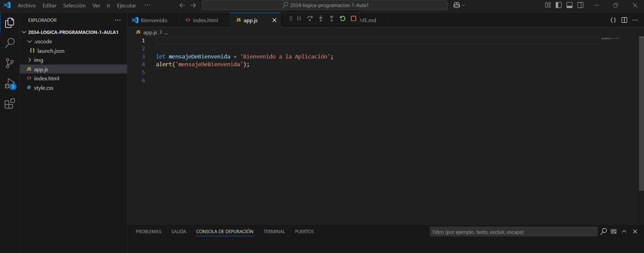Customize layout from title bar icon

pos(548,5)
